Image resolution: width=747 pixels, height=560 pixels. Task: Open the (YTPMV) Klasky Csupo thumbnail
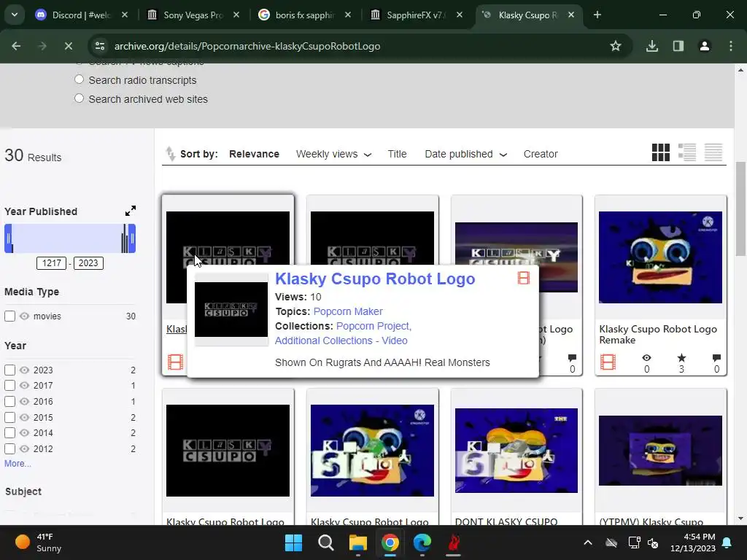[x=660, y=451]
